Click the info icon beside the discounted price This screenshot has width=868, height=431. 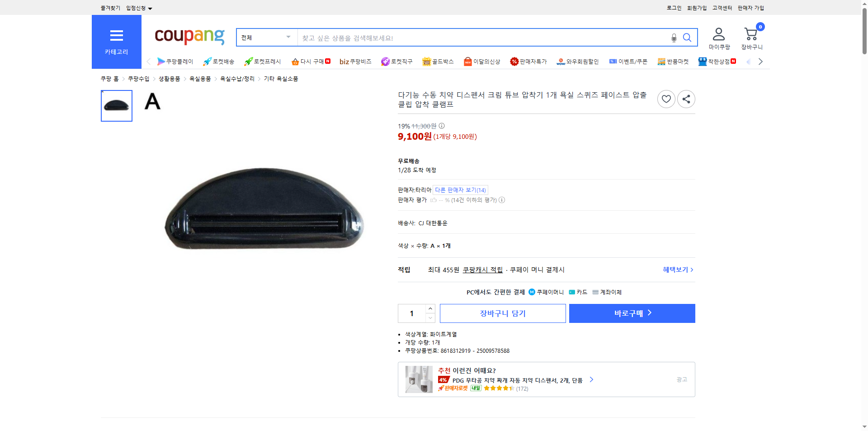441,126
